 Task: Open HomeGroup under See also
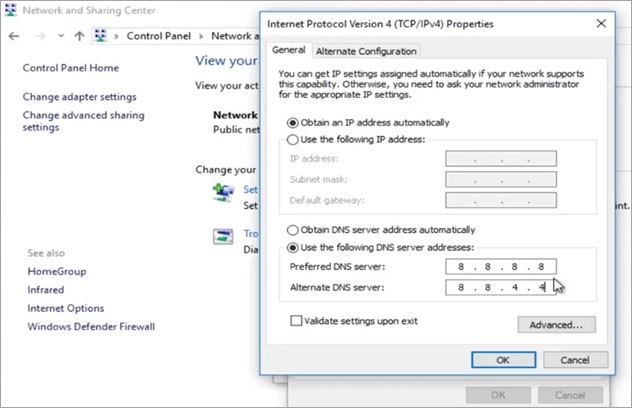(57, 271)
